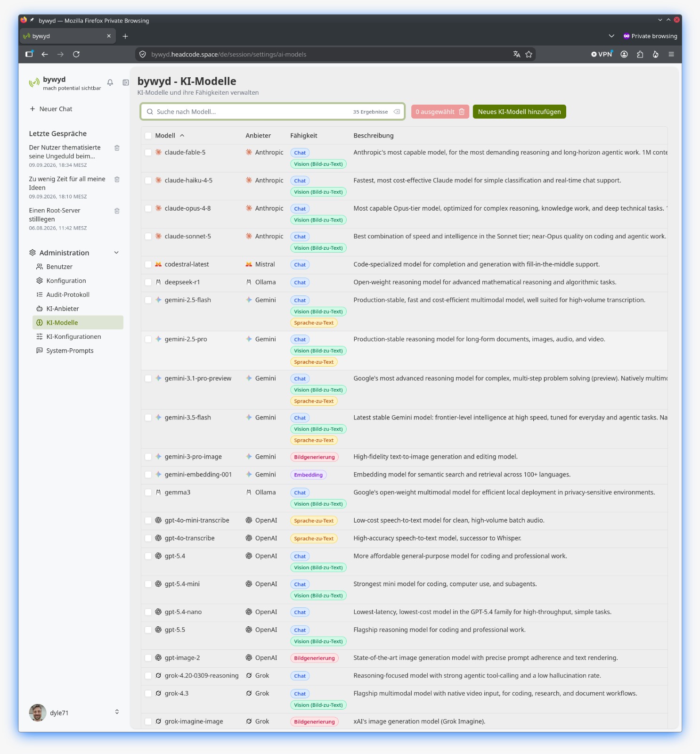Open conversation 'Zu wenig Zeit für all meine Ideen'

(67, 183)
